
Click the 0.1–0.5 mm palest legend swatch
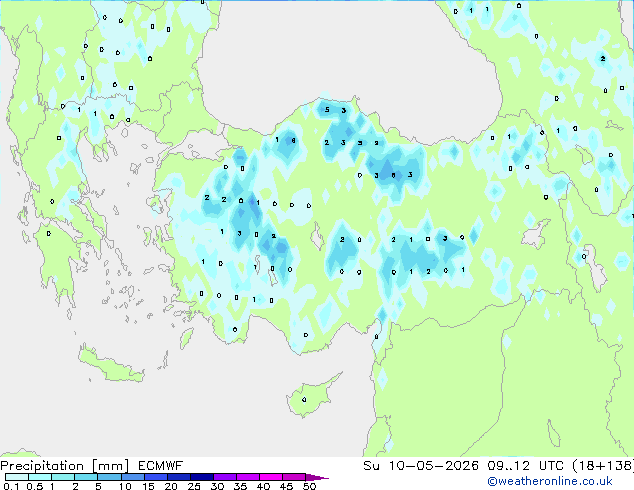(x=17, y=477)
